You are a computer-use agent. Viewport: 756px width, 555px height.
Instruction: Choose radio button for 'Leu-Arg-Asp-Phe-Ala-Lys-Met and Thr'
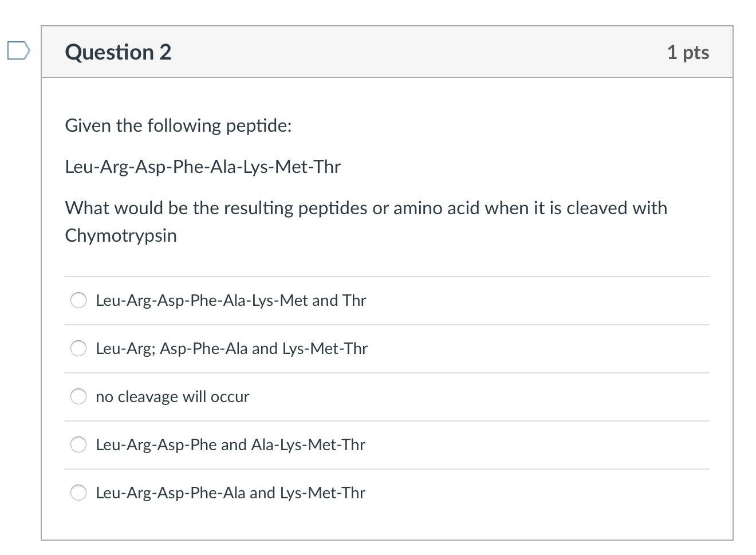point(78,300)
